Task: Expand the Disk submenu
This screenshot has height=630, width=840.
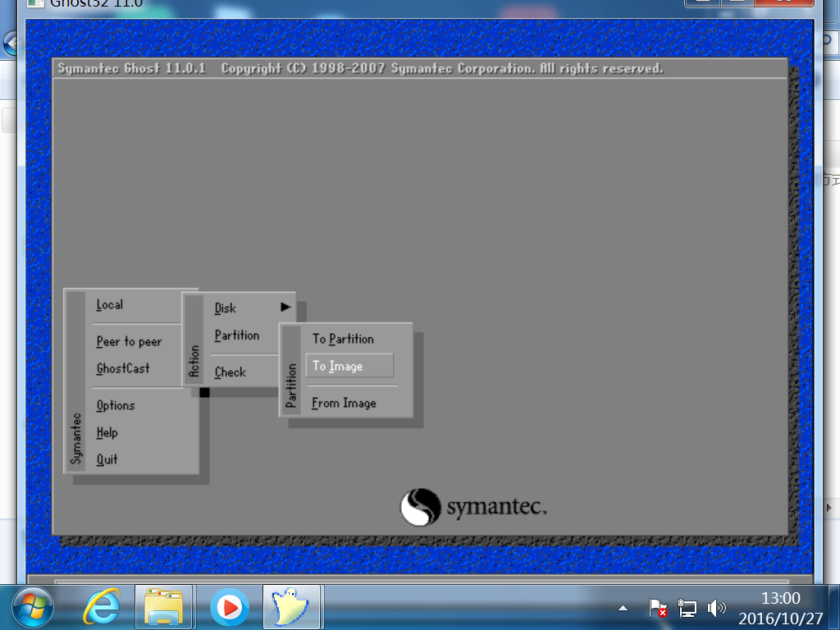Action: click(225, 308)
